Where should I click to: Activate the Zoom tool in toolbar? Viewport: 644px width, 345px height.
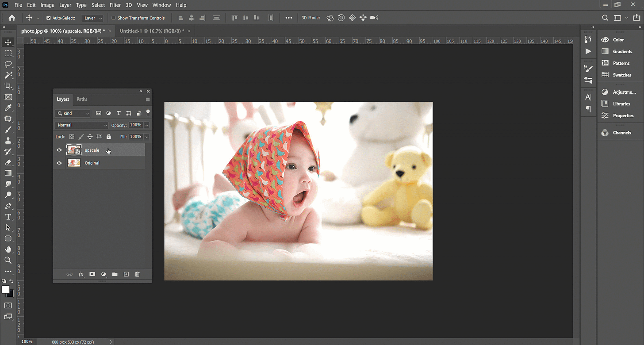click(x=8, y=260)
